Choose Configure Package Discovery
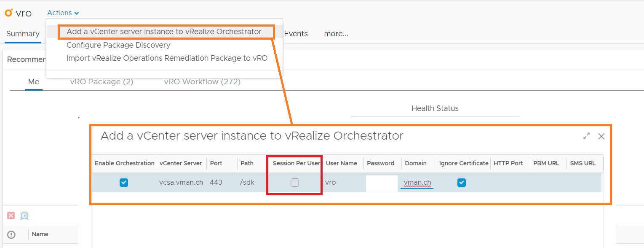The height and width of the screenshot is (248, 644). 118,45
